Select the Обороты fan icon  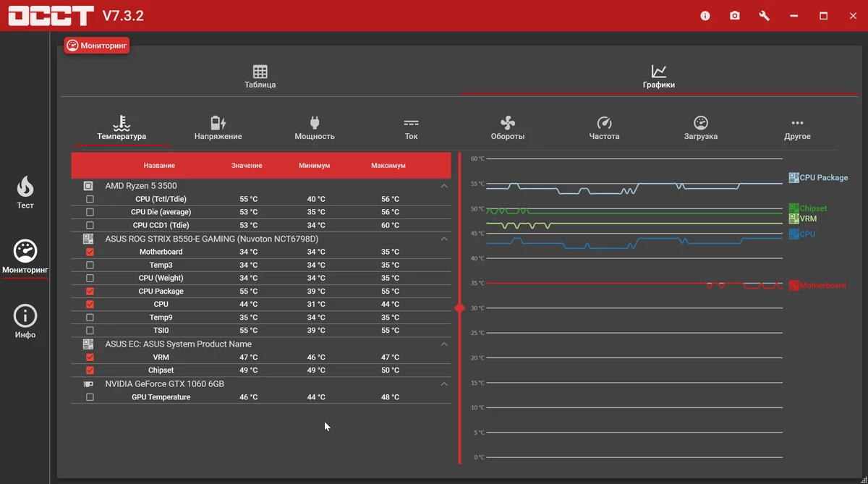[x=508, y=122]
